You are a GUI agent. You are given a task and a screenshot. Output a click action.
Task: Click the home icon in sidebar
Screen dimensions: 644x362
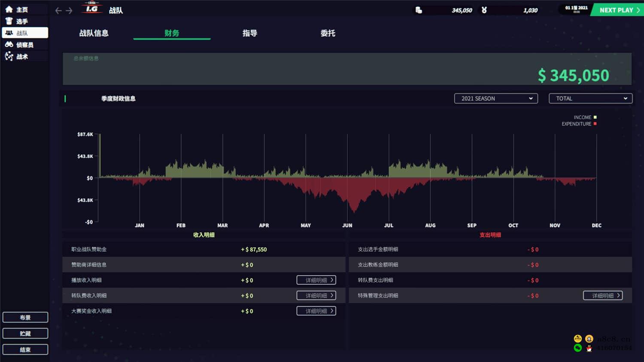9,9
